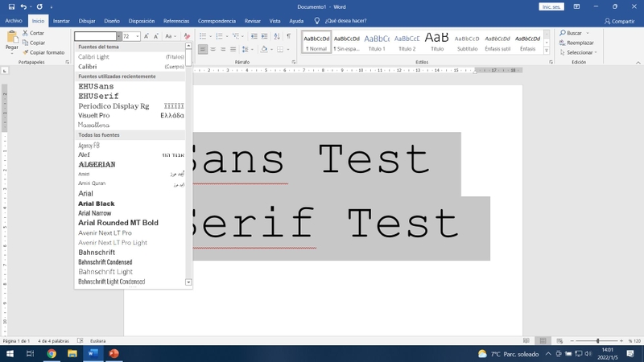Switch to the Diseño tab

(112, 21)
